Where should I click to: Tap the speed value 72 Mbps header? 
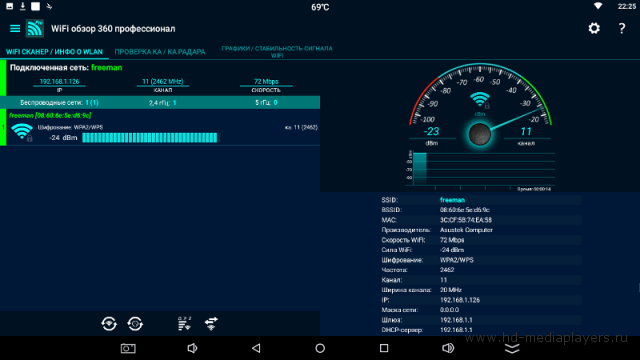[x=266, y=82]
